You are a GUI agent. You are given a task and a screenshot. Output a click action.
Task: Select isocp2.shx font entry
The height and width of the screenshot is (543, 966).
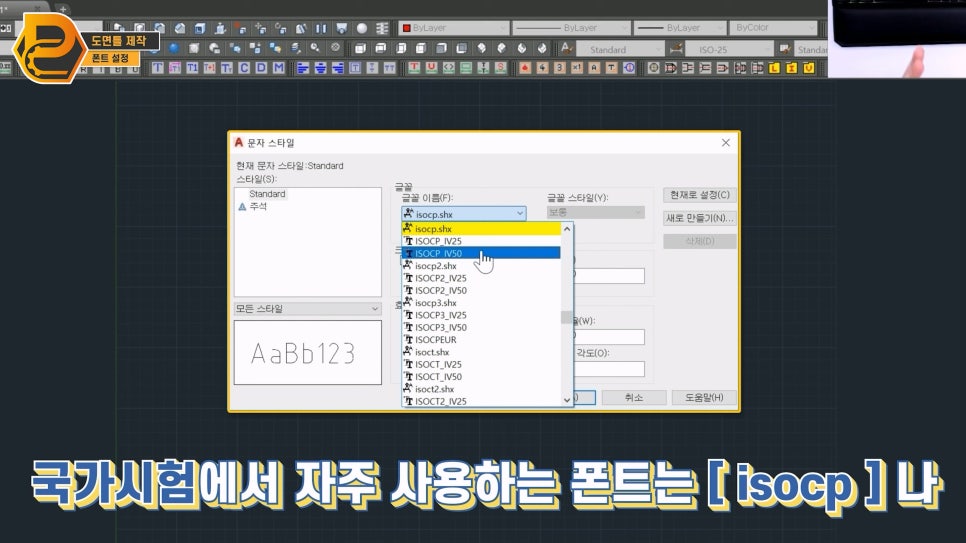point(481,266)
